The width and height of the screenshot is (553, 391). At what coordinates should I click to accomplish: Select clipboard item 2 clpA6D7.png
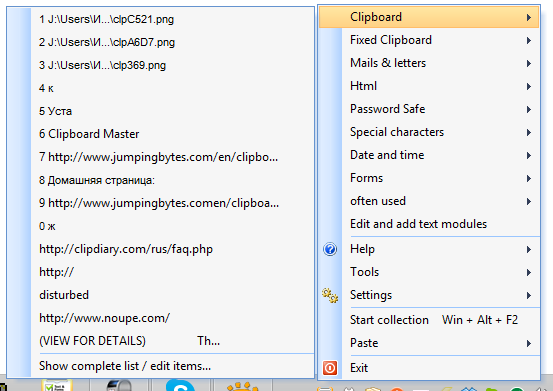[160, 42]
